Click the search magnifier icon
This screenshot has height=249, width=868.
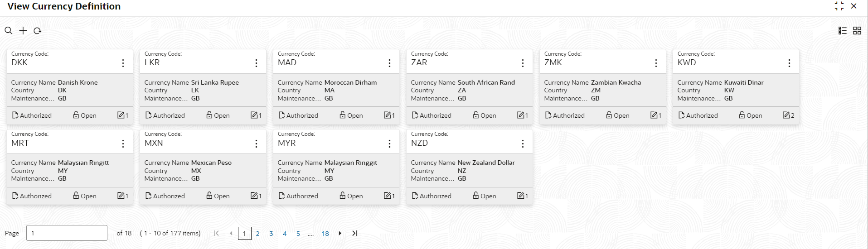[x=9, y=31]
